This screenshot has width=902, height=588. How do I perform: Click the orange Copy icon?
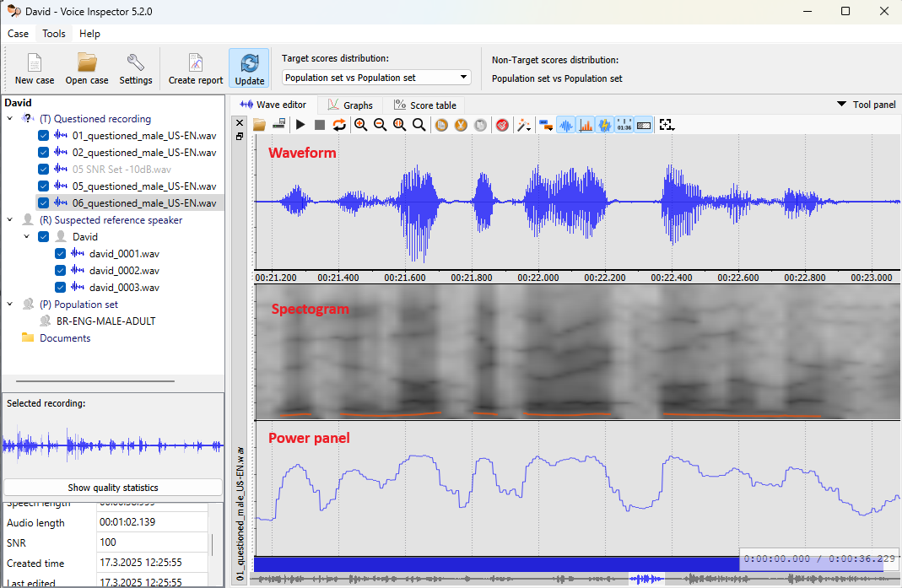pos(441,125)
